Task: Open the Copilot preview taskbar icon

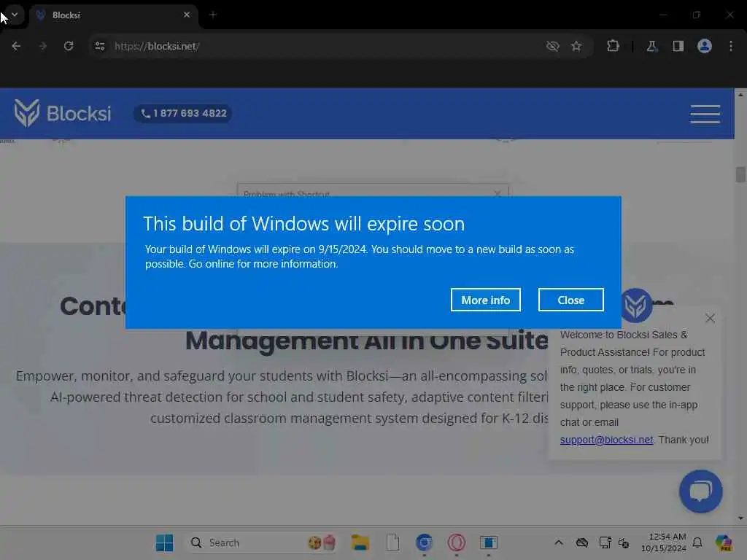Action: pos(724,542)
